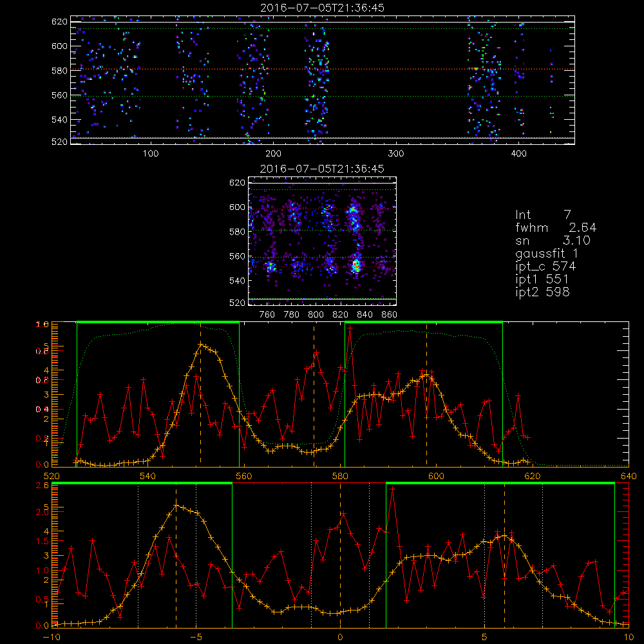Click the x-axis label 800 on the middle image
Screen dimensions: 644x644
click(x=316, y=315)
